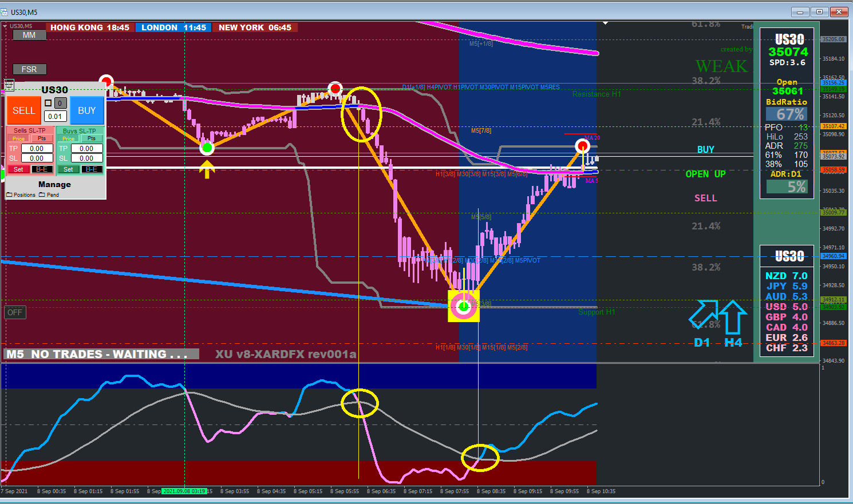
Task: Switch Sells SL-TP to Price mode
Action: click(x=19, y=138)
